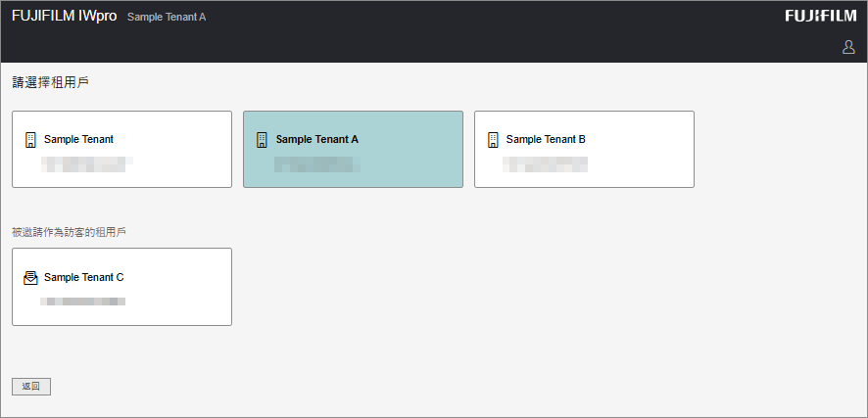This screenshot has width=868, height=418.
Task: Open the user account icon
Action: coord(848,47)
